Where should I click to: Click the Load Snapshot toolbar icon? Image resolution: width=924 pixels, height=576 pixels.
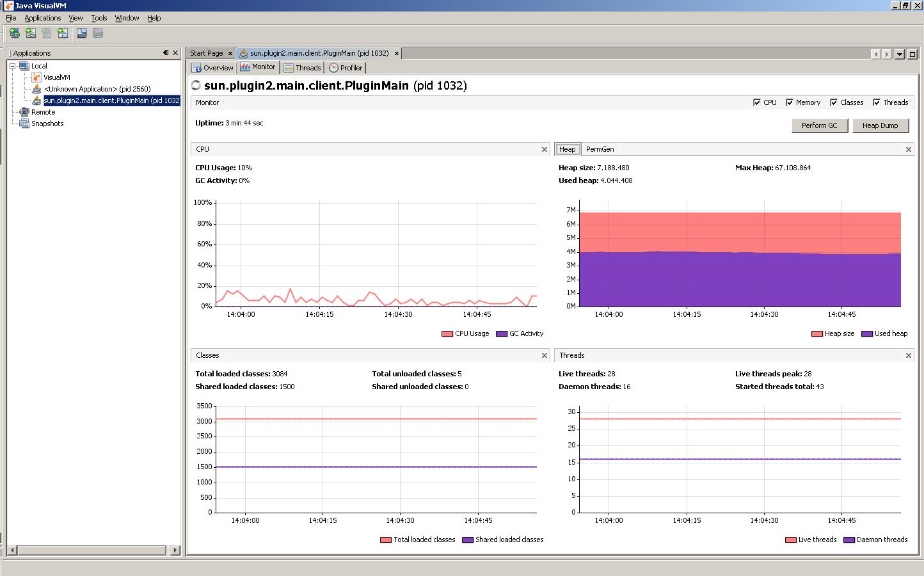(82, 33)
